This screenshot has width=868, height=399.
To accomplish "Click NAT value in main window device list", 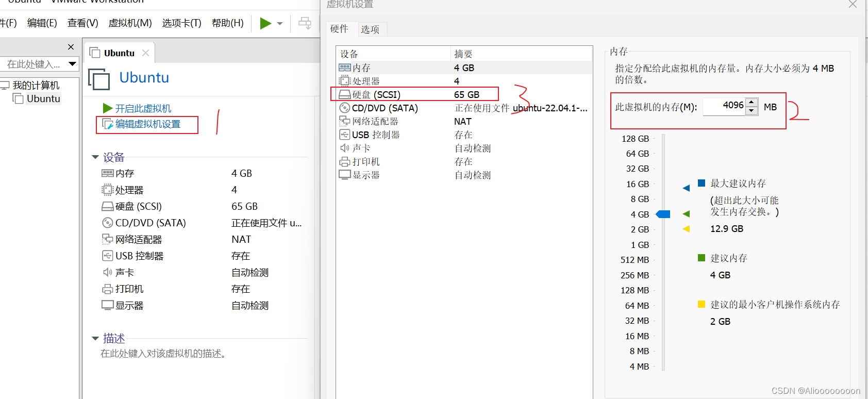I will [x=241, y=239].
